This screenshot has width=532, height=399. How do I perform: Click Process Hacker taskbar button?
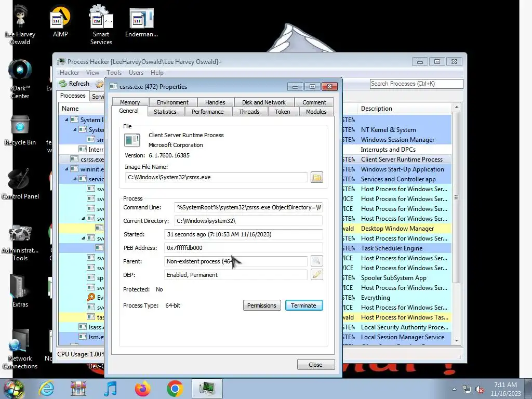[207, 389]
